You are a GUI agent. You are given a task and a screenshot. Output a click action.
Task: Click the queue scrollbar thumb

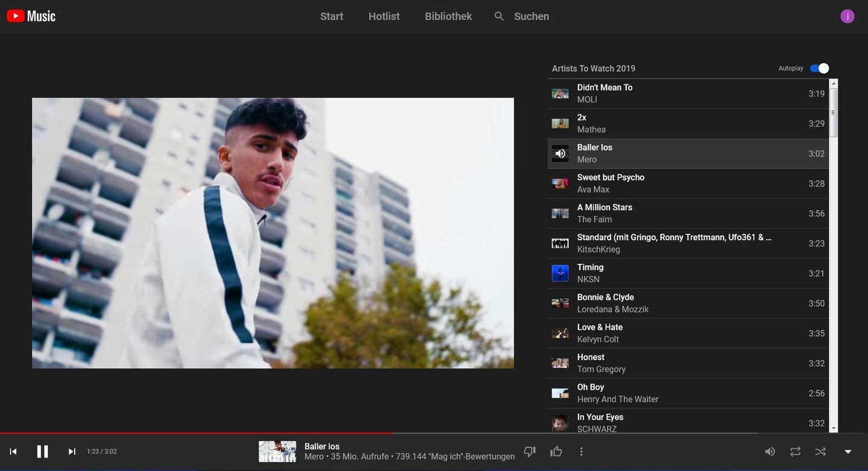(x=834, y=112)
